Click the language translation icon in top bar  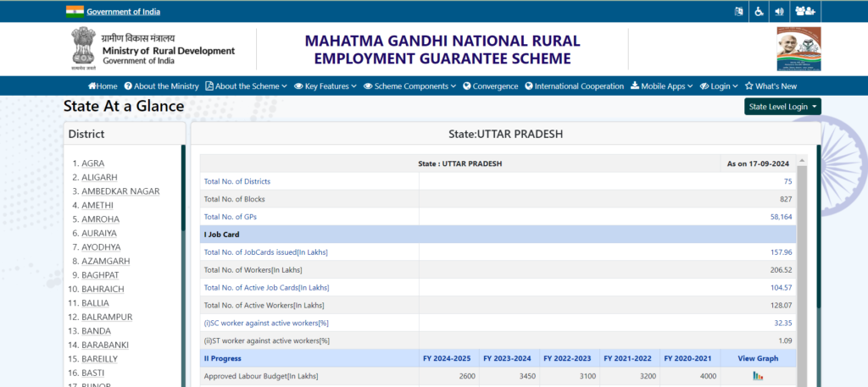pyautogui.click(x=738, y=11)
